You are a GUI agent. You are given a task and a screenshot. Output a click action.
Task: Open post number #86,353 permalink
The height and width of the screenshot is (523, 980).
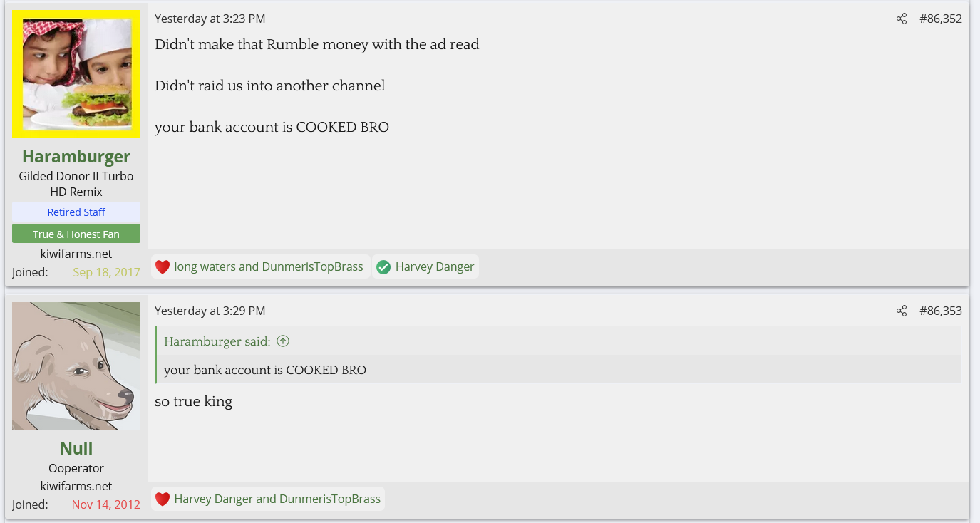[940, 311]
